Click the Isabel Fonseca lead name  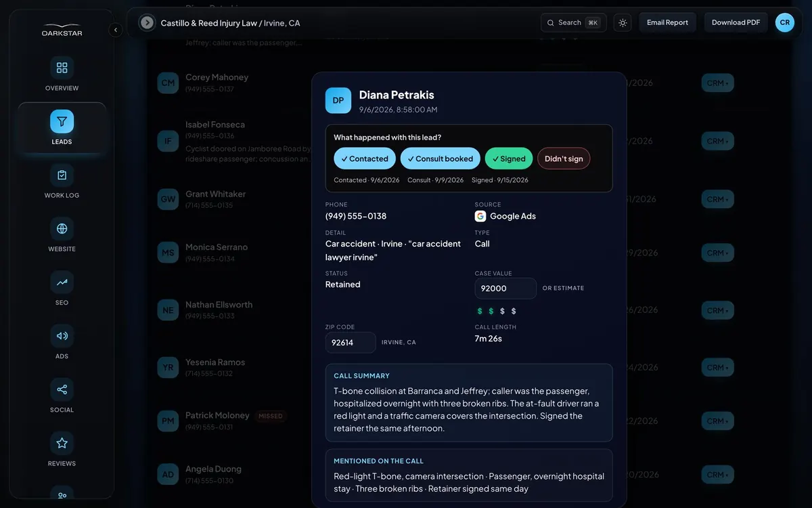215,125
